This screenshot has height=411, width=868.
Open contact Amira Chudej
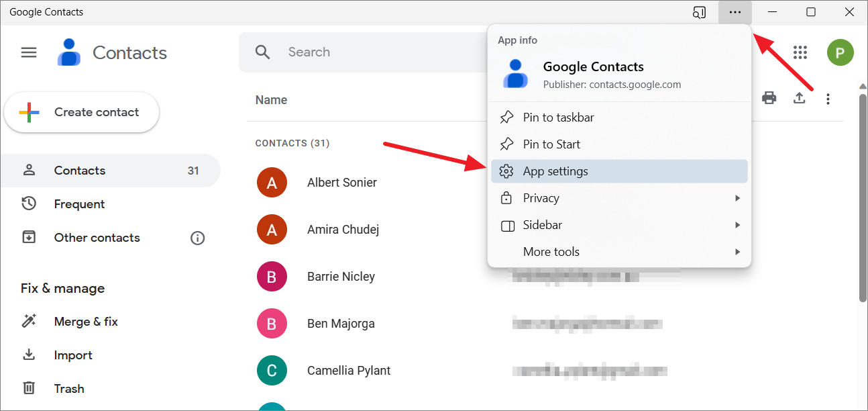343,230
